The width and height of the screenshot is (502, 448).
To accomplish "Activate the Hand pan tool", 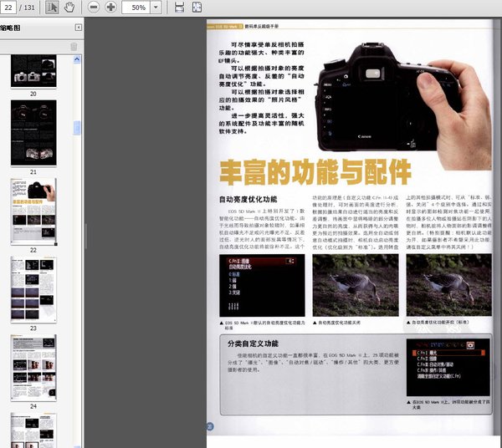I will point(69,8).
